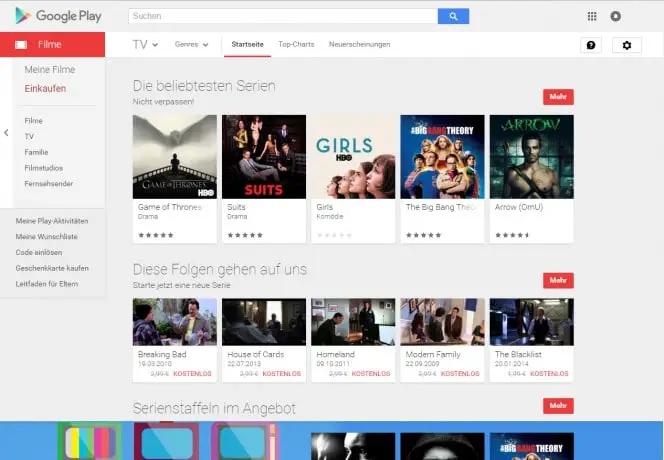The image size is (664, 460).
Task: Open the Suits poster
Action: 264,157
